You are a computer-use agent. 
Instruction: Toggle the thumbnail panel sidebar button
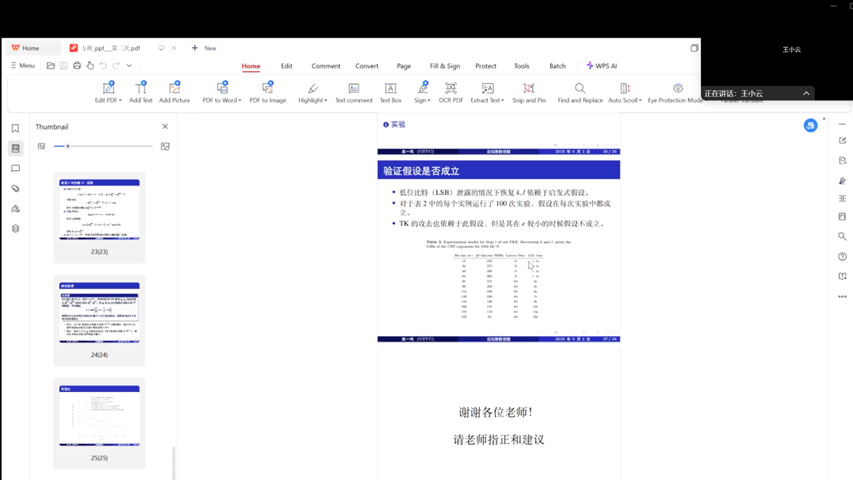[15, 148]
